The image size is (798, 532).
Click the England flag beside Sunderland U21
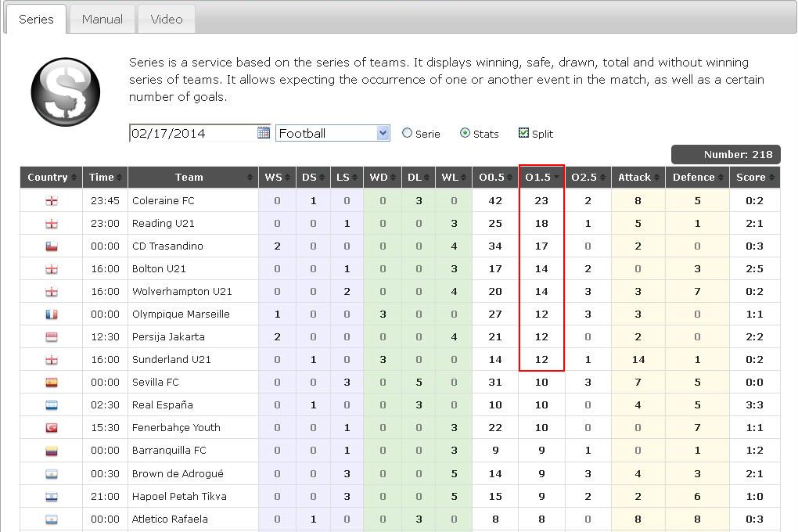pos(52,360)
